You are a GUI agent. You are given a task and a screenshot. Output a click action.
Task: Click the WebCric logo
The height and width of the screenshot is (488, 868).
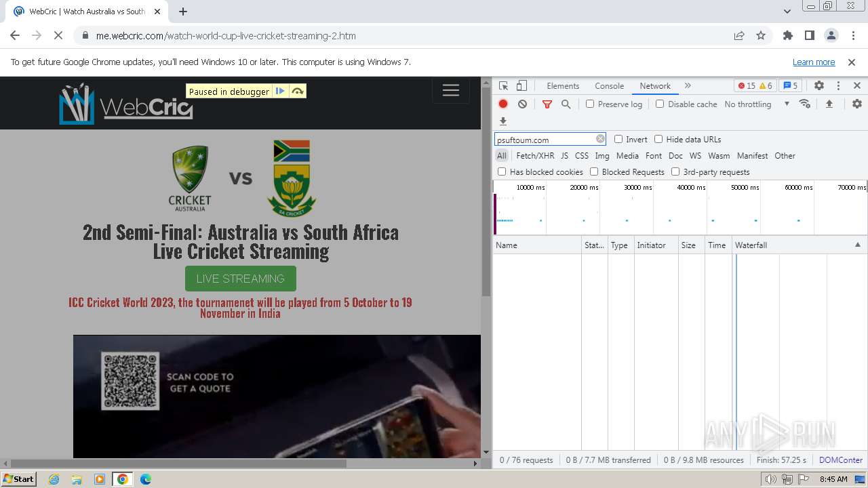(x=126, y=104)
